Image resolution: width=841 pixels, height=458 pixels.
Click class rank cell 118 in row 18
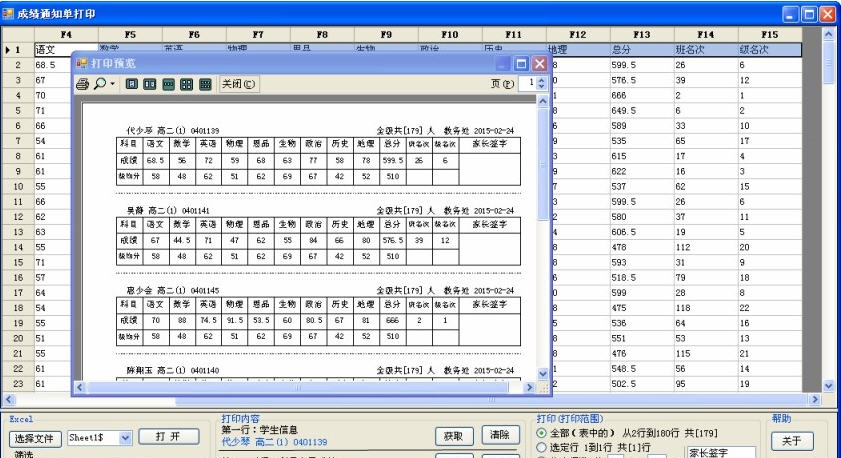(x=705, y=308)
